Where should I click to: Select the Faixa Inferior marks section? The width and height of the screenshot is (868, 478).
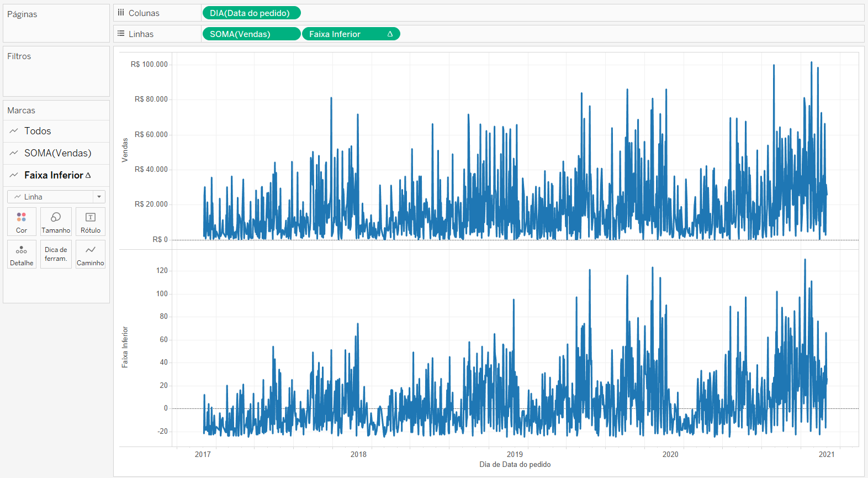pyautogui.click(x=56, y=175)
